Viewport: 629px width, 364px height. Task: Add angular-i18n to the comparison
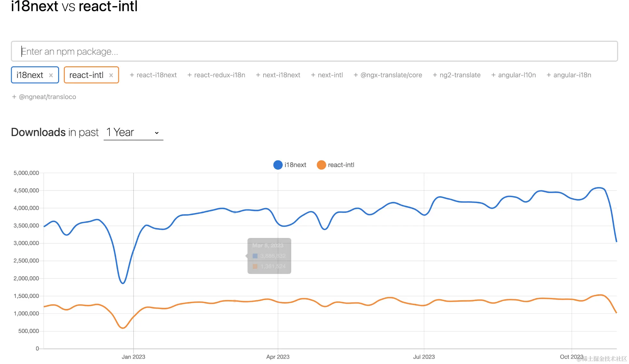click(x=569, y=75)
